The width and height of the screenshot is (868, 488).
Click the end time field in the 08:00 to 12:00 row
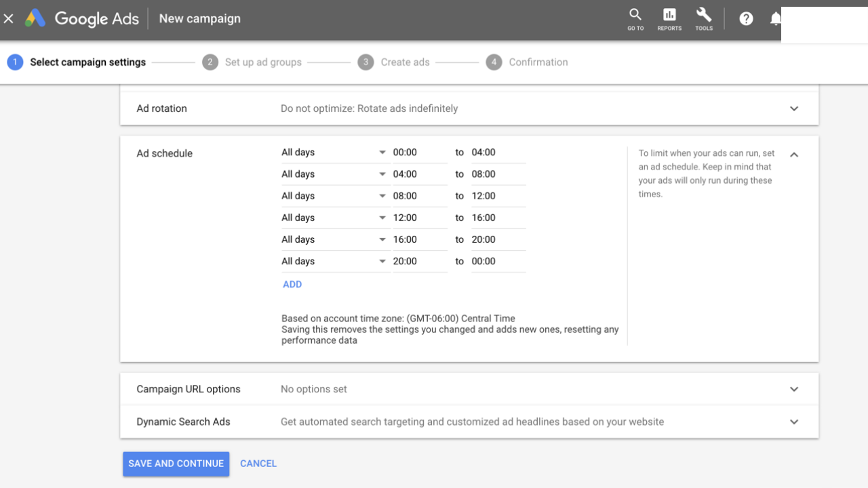[x=498, y=196]
